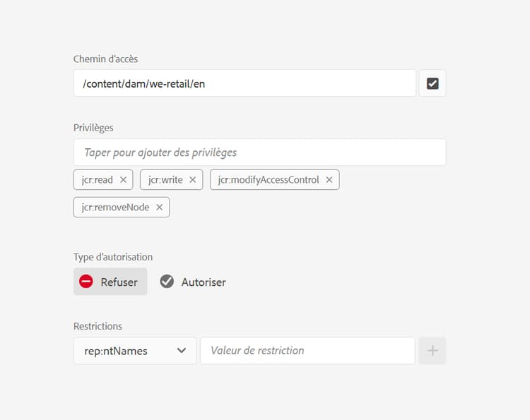Remove the jcr:read privilege tag
The height and width of the screenshot is (420, 530).
[x=123, y=180]
